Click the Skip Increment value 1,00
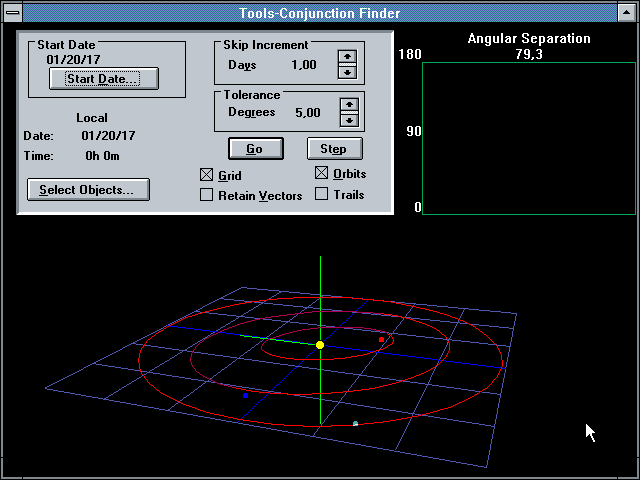 303,65
